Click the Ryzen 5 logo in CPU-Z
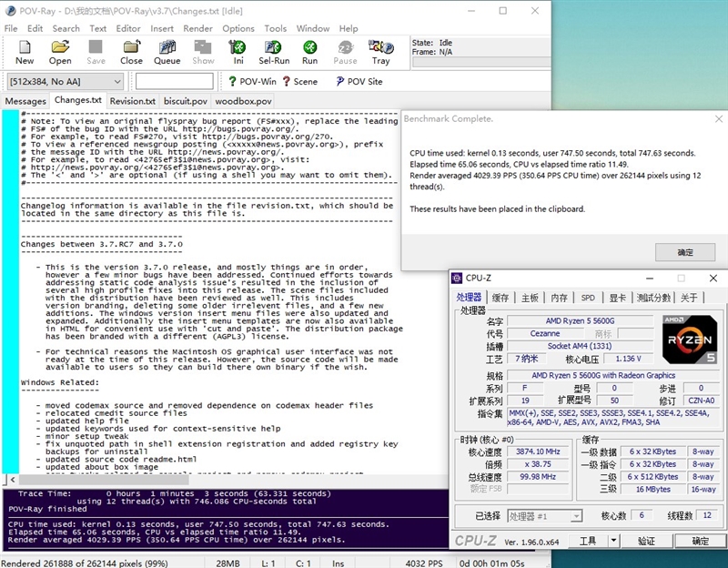This screenshot has width=728, height=568. (690, 340)
